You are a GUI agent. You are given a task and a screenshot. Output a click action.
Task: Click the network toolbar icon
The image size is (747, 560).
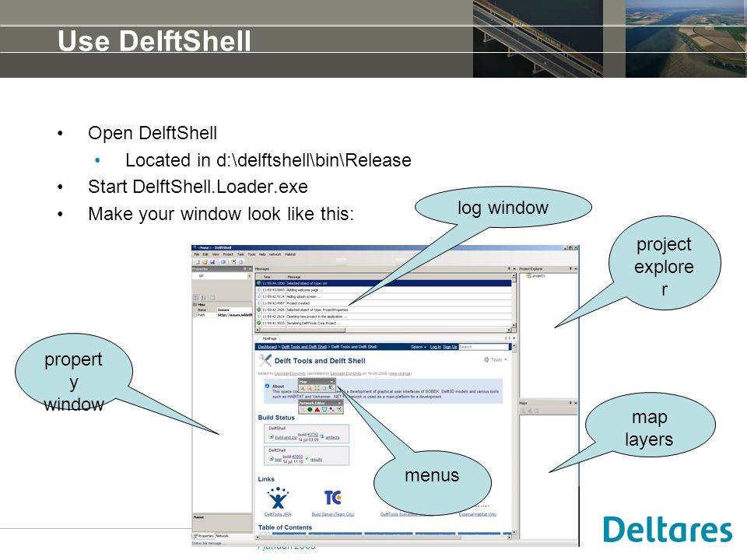point(233,262)
